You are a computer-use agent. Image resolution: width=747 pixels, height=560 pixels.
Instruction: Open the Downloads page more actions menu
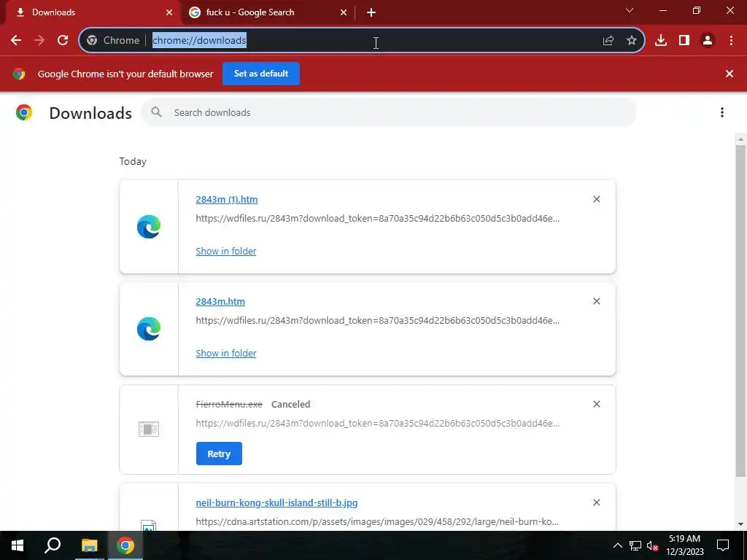pyautogui.click(x=722, y=112)
